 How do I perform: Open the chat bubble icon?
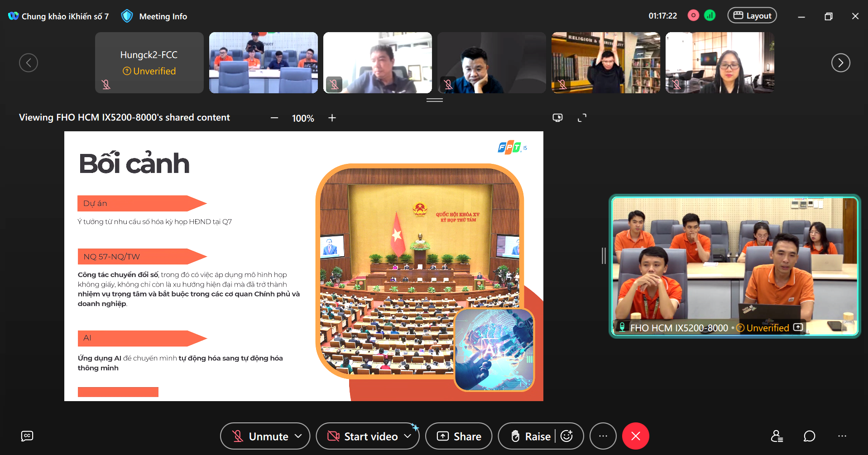tap(809, 436)
